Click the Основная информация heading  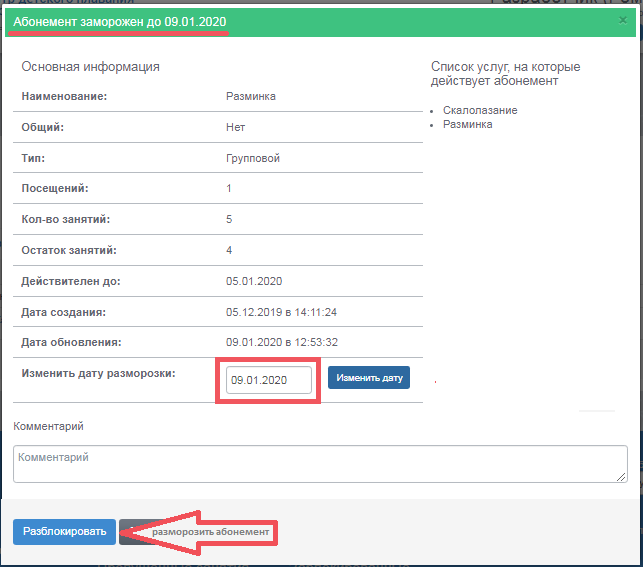pyautogui.click(x=90, y=66)
